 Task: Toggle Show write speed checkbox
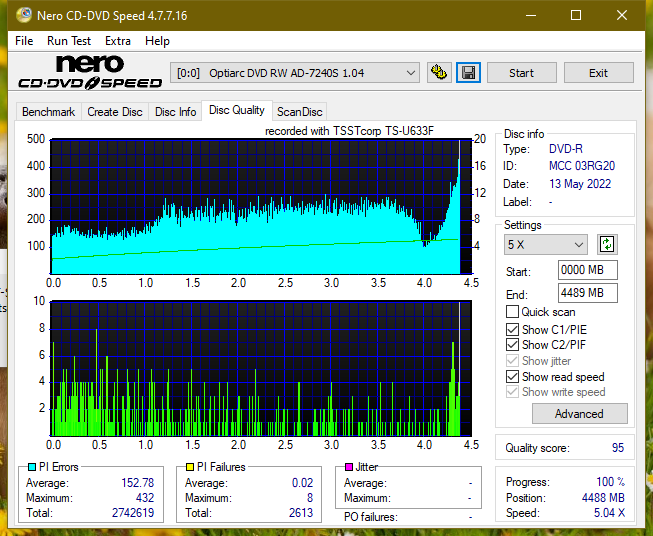click(x=512, y=392)
